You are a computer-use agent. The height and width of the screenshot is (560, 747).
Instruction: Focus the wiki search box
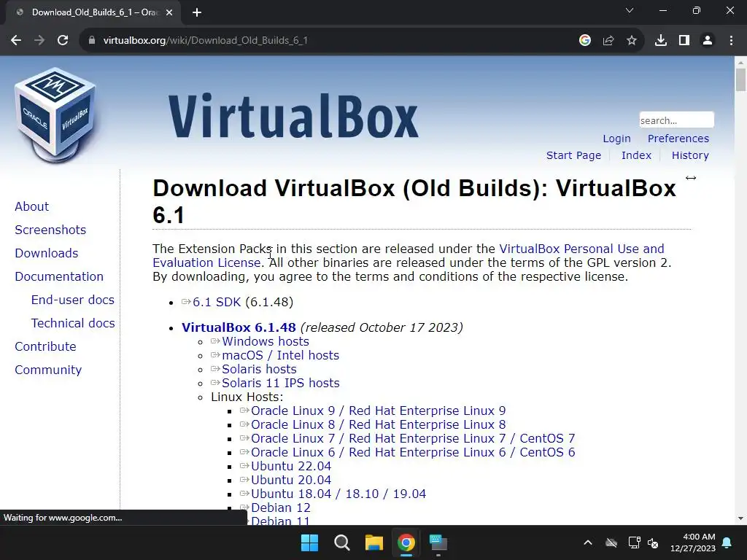[x=676, y=120]
